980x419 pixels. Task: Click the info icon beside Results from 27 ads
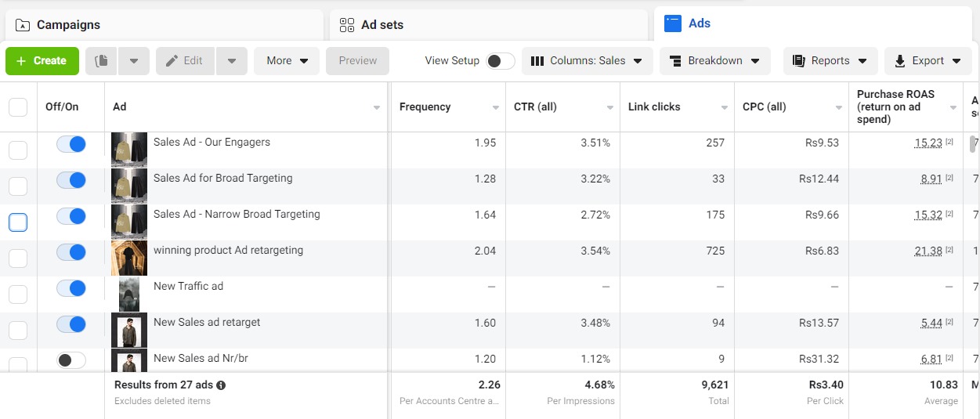(x=221, y=385)
